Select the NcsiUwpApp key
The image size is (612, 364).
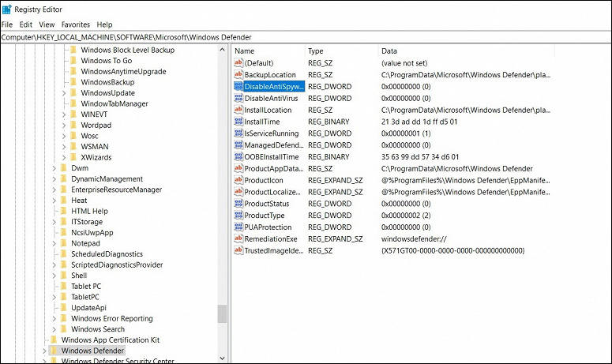pos(92,232)
